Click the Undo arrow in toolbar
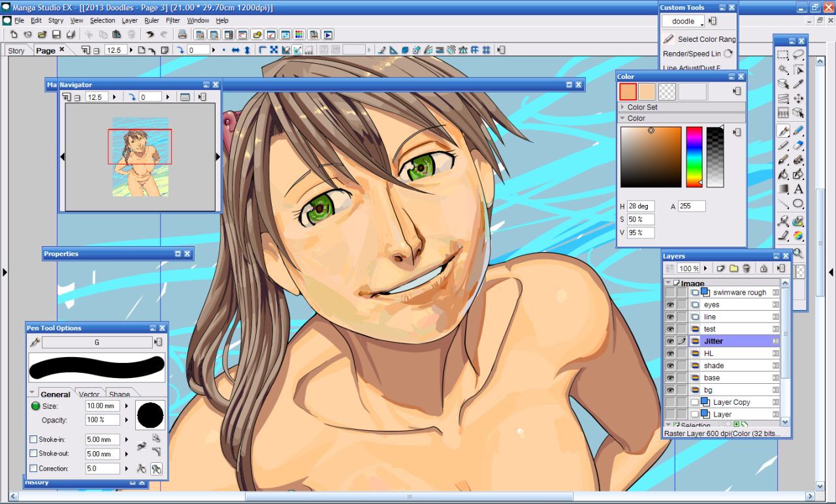Screen dimensions: 836x504 coord(150,35)
